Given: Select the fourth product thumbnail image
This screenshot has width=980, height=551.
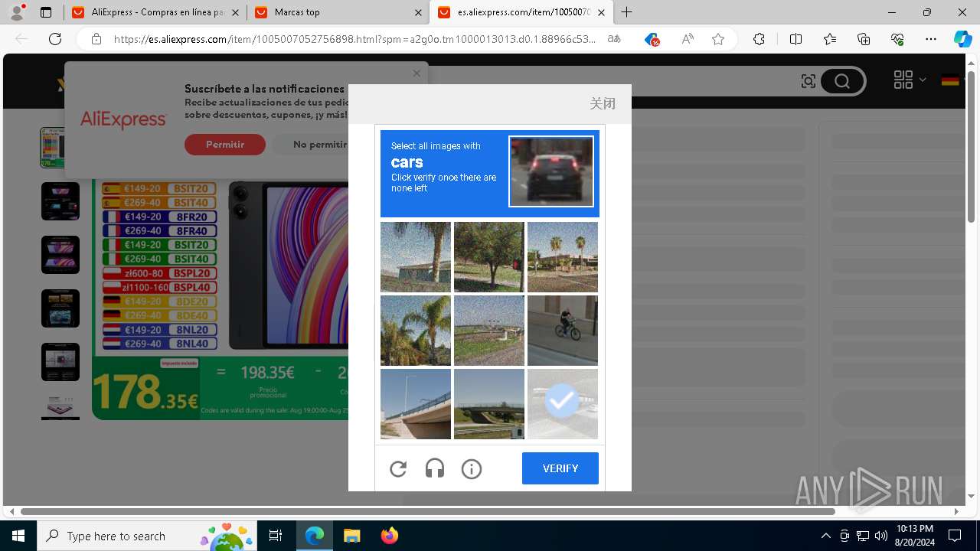Looking at the screenshot, I should (60, 308).
